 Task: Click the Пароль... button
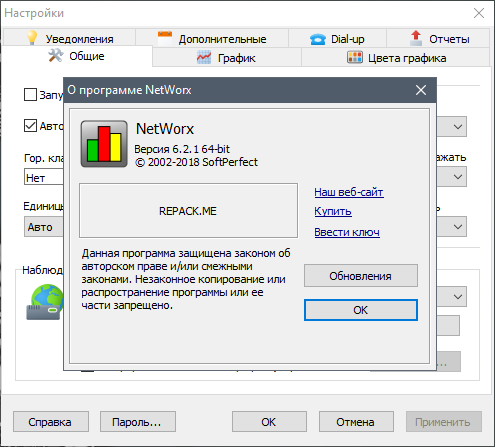[x=138, y=422]
